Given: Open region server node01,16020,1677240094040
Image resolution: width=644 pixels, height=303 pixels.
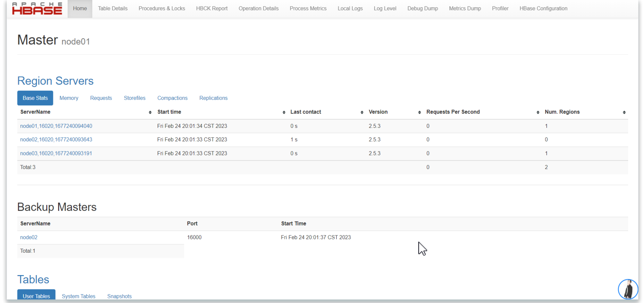Looking at the screenshot, I should tap(56, 126).
